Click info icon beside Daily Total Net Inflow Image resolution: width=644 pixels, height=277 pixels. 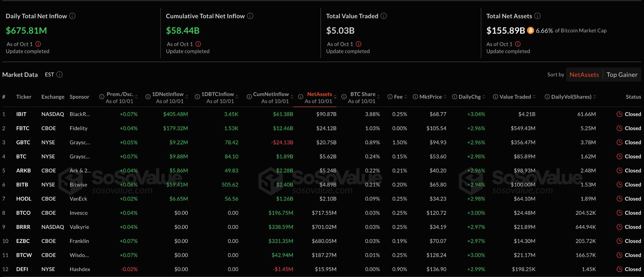72,16
